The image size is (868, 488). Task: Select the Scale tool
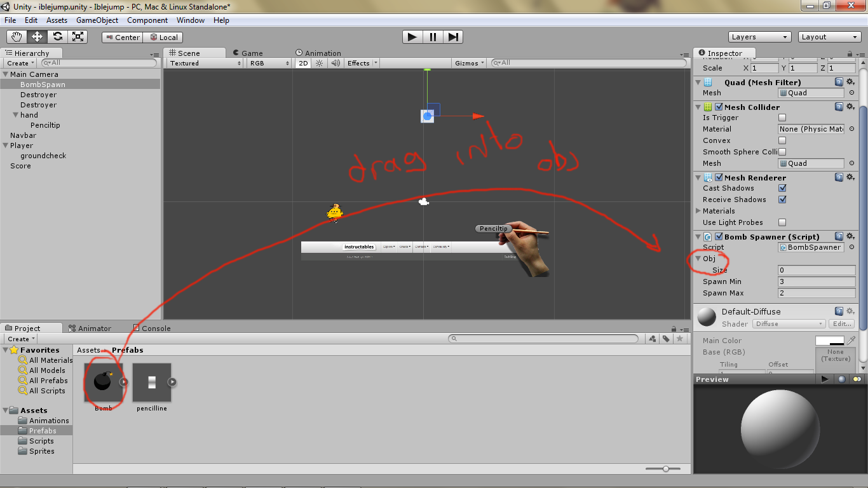coord(78,36)
